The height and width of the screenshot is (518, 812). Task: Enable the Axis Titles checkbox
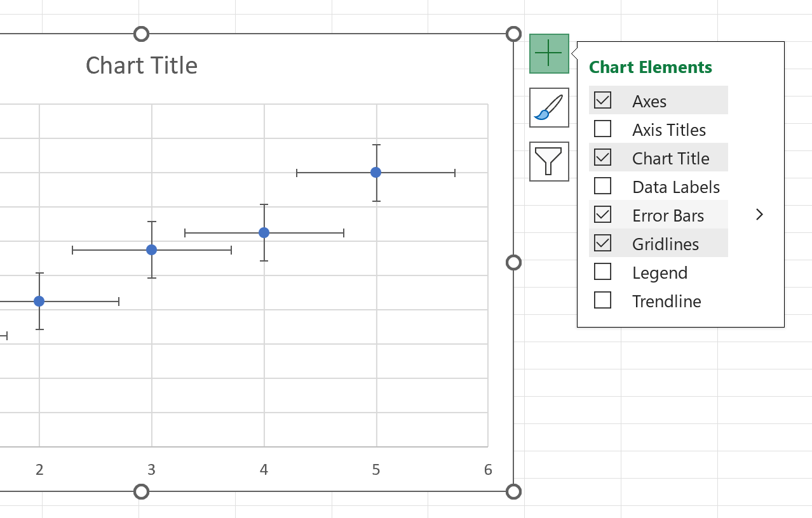(602, 129)
